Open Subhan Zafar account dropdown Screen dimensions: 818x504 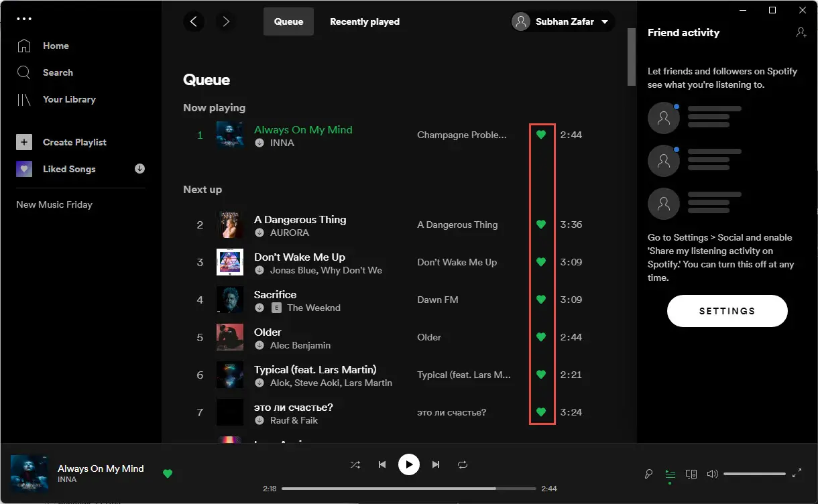563,22
